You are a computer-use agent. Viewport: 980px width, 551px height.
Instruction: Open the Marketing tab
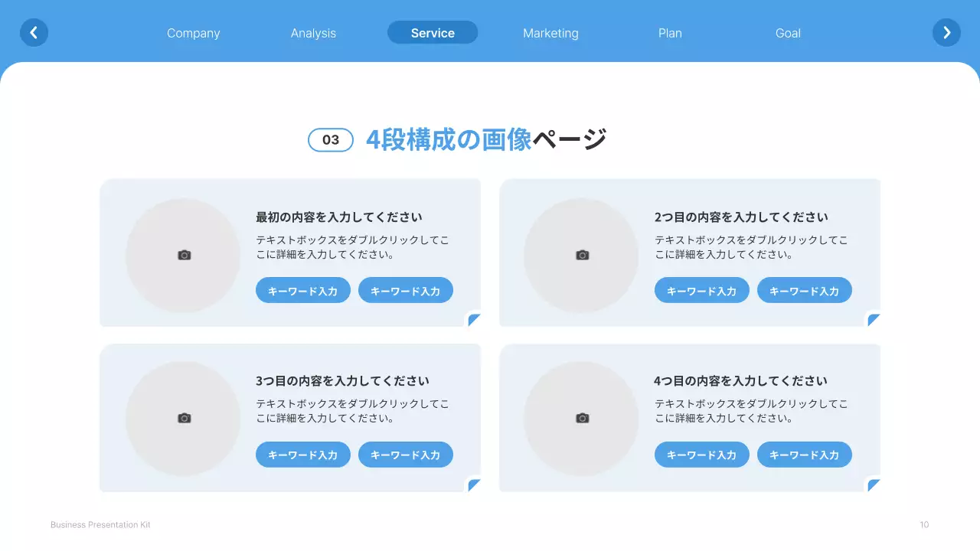(550, 33)
